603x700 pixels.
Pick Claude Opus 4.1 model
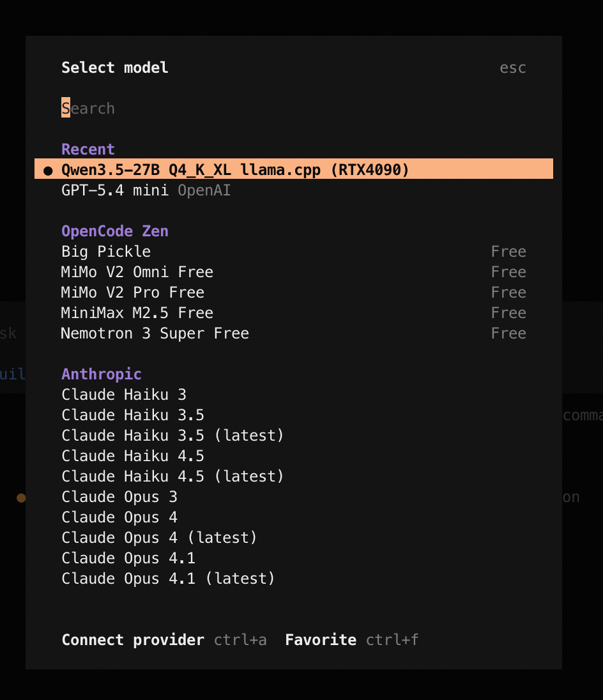128,558
